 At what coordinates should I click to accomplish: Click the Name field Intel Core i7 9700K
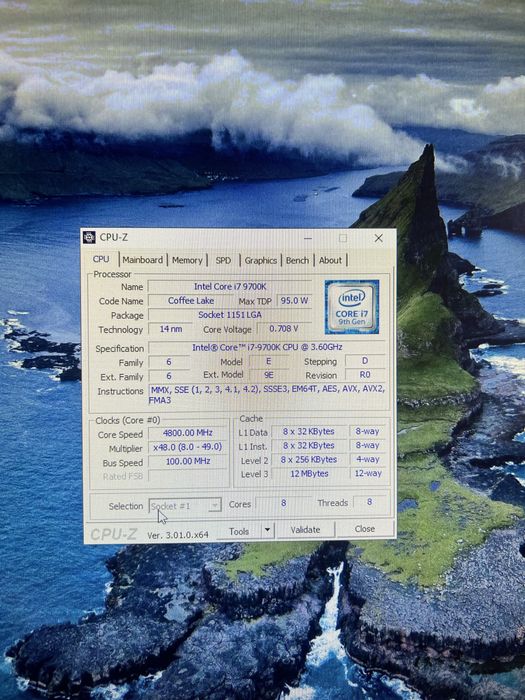(x=230, y=286)
